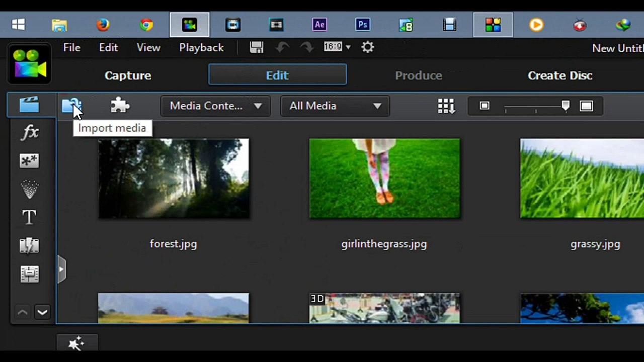Click the Import media folder icon
The height and width of the screenshot is (362, 644).
(71, 106)
